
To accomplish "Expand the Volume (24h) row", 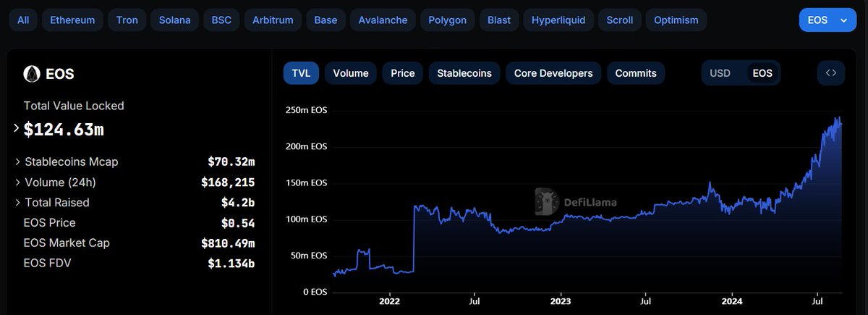I will click(17, 182).
